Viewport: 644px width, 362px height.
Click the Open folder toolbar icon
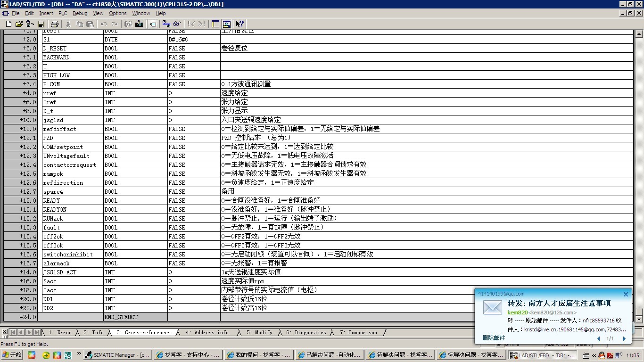tap(19, 24)
